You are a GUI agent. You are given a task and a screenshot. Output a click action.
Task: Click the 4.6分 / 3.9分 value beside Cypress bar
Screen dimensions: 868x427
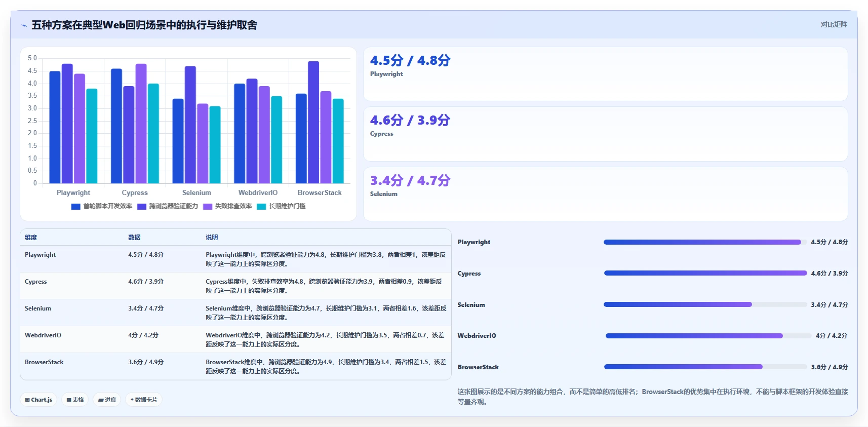tap(830, 274)
